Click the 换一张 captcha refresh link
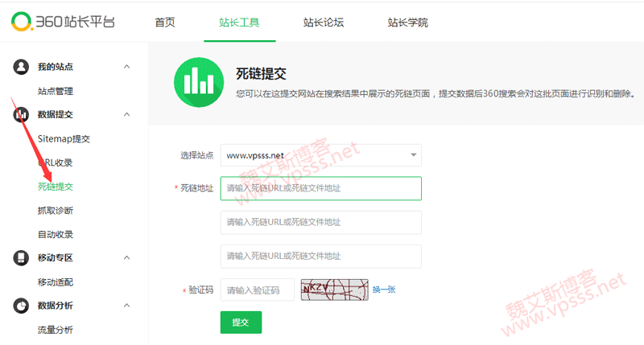The image size is (644, 345). [384, 290]
